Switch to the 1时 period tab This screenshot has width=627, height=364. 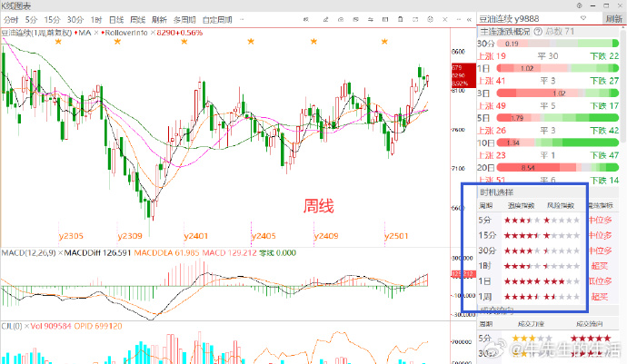coord(96,20)
